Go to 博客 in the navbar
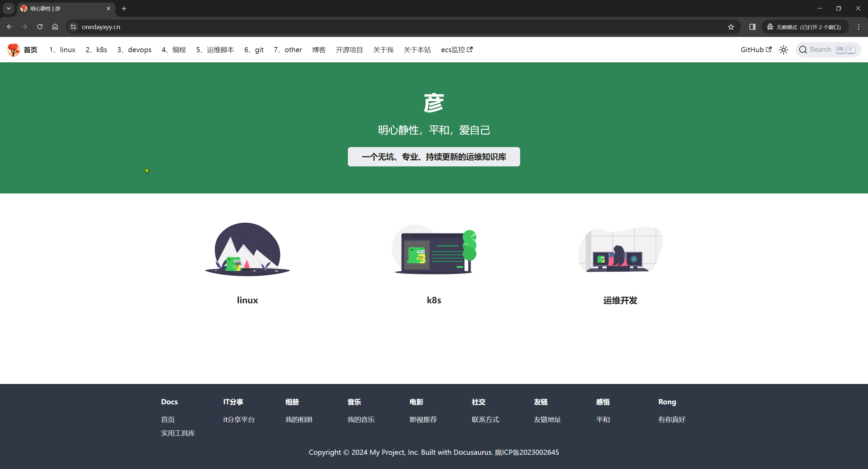Viewport: 868px width, 469px height. (319, 50)
